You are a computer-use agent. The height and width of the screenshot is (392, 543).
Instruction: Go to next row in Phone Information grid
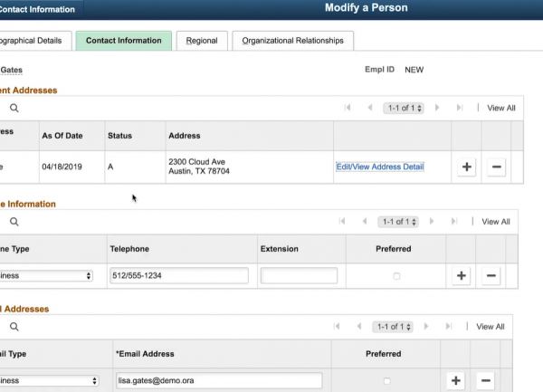(x=432, y=221)
